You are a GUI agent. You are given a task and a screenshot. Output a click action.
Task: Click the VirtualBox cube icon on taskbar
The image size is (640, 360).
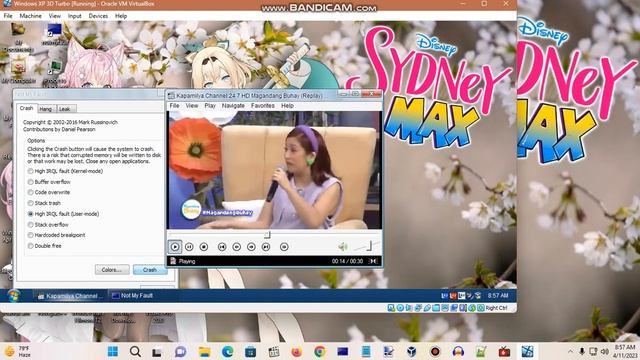click(x=411, y=351)
